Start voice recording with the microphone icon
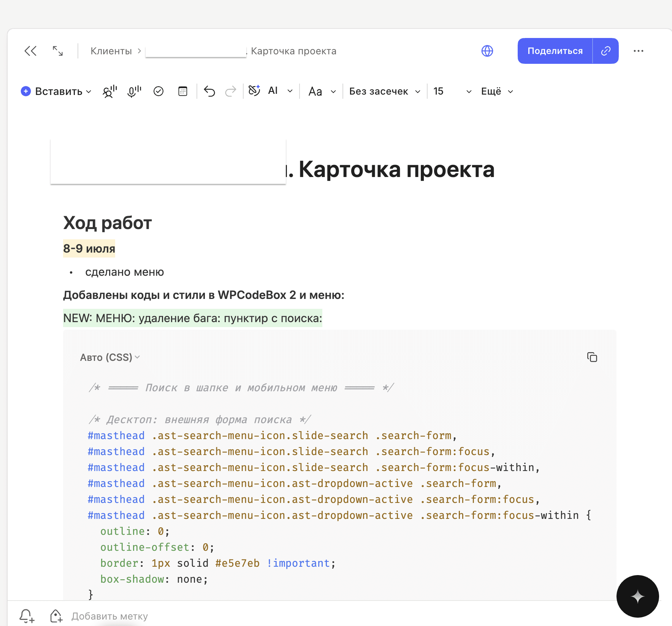The height and width of the screenshot is (626, 672). (134, 92)
